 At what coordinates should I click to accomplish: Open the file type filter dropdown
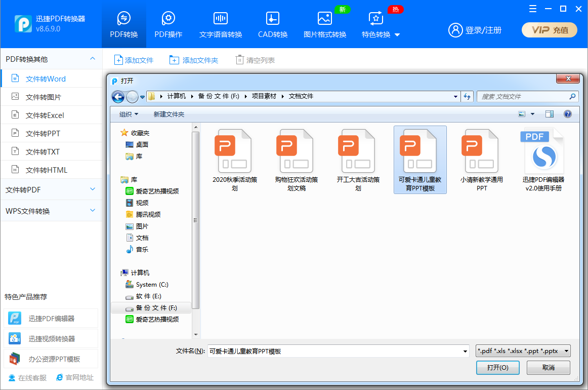click(x=523, y=351)
